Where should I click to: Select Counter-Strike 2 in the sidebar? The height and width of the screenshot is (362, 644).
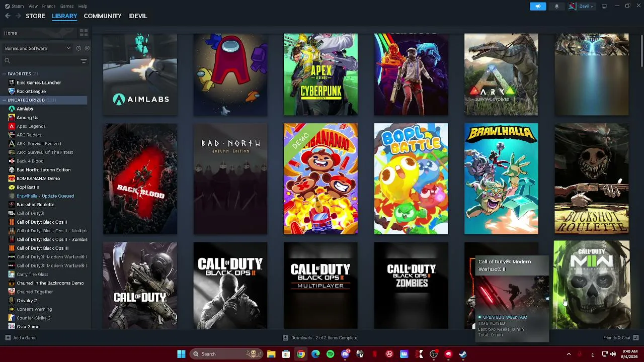[34, 318]
